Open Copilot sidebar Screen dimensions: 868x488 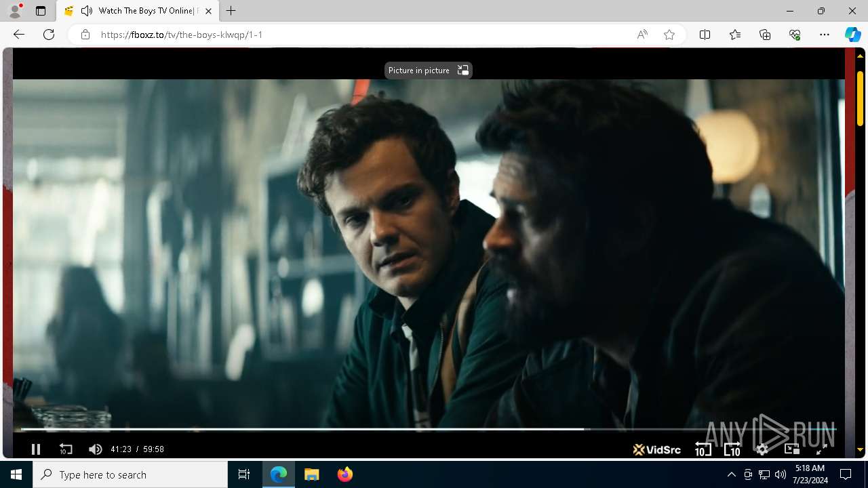pos(852,35)
